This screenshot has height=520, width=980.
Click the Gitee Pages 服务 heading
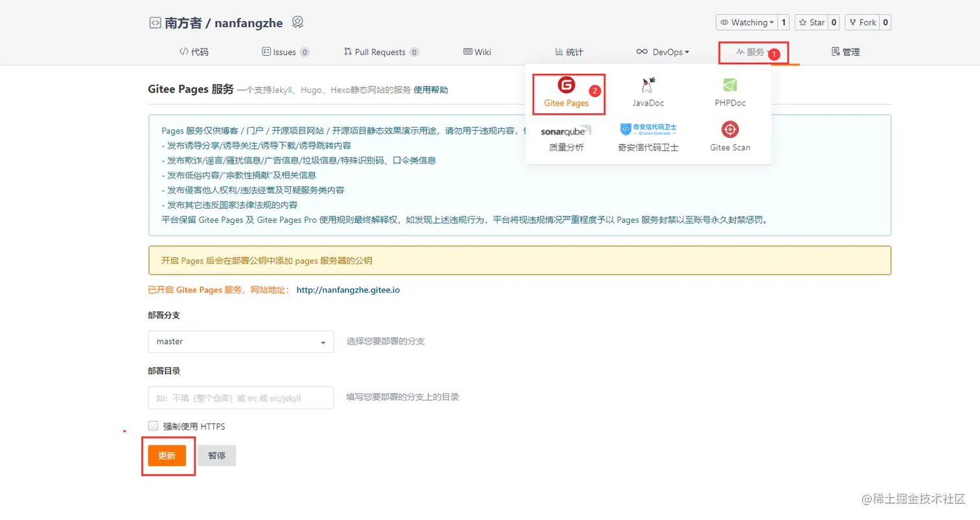pyautogui.click(x=191, y=89)
